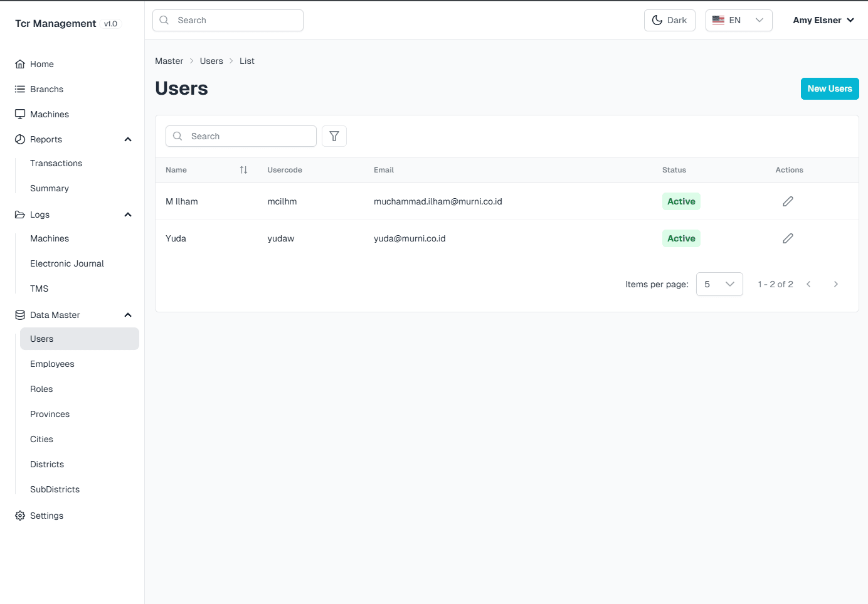Viewport: 868px width, 604px height.
Task: Click Tcr Management app title
Action: 56,23
